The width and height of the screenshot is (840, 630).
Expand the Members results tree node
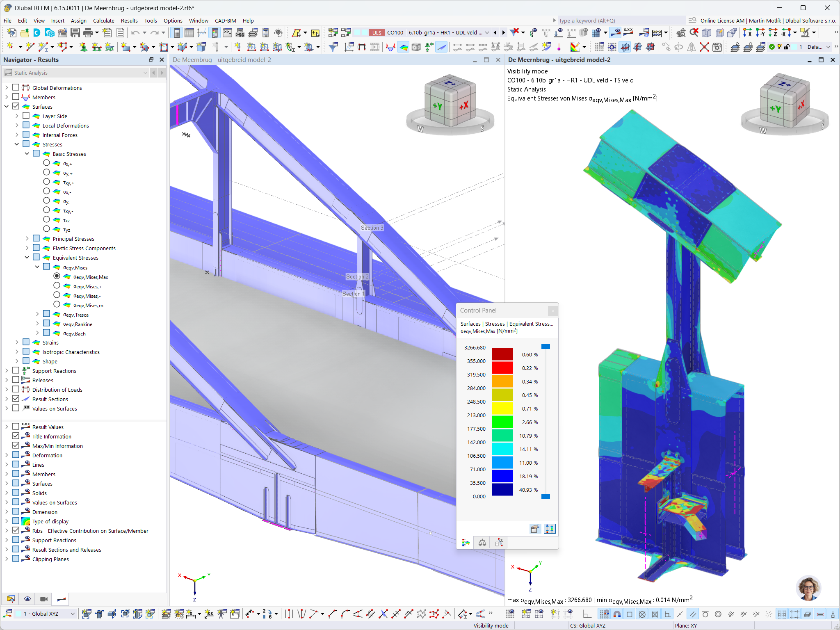(7, 97)
